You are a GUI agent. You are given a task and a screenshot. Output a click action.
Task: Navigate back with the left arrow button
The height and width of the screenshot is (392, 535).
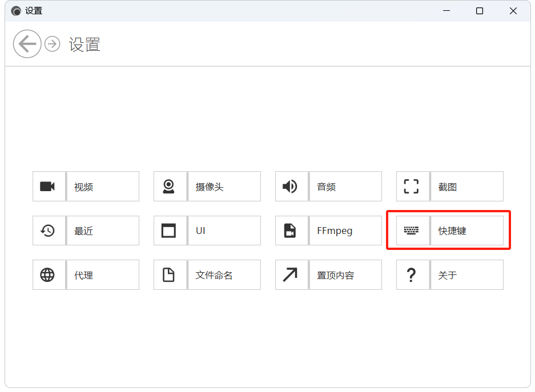click(27, 44)
